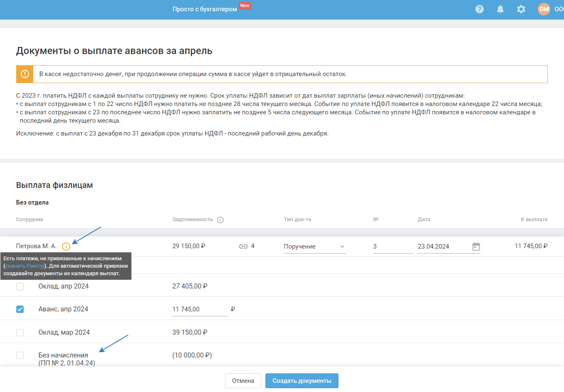
Task: Open Просто с бухгалтером menu item
Action: coord(205,9)
